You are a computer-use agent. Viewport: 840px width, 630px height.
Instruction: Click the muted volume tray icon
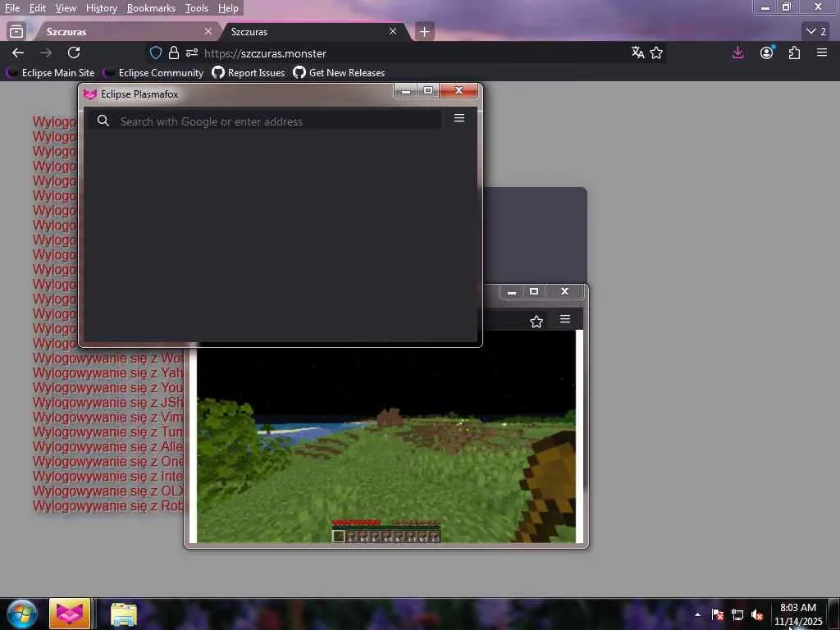[x=756, y=614]
